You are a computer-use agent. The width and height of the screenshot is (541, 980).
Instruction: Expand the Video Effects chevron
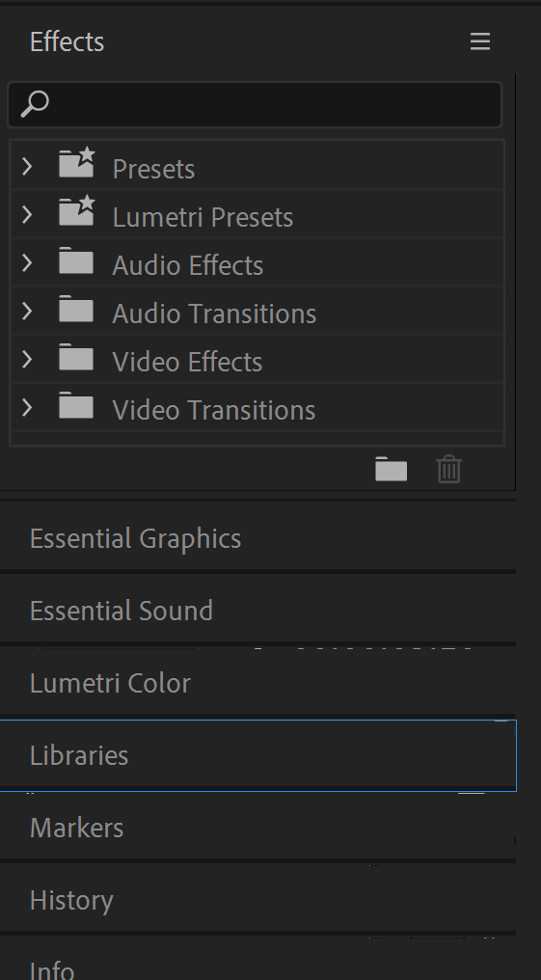pos(27,359)
